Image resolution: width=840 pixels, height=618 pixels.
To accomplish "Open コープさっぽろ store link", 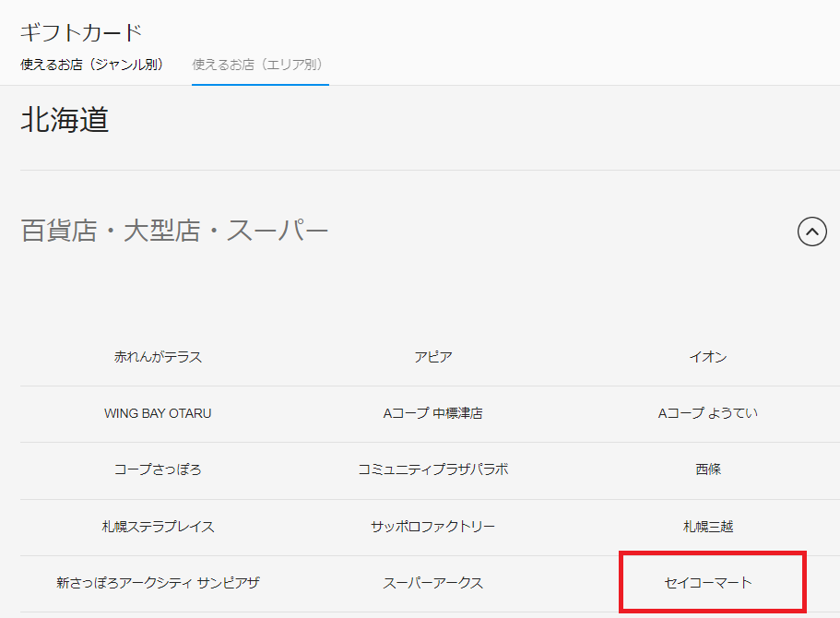I will click(158, 469).
